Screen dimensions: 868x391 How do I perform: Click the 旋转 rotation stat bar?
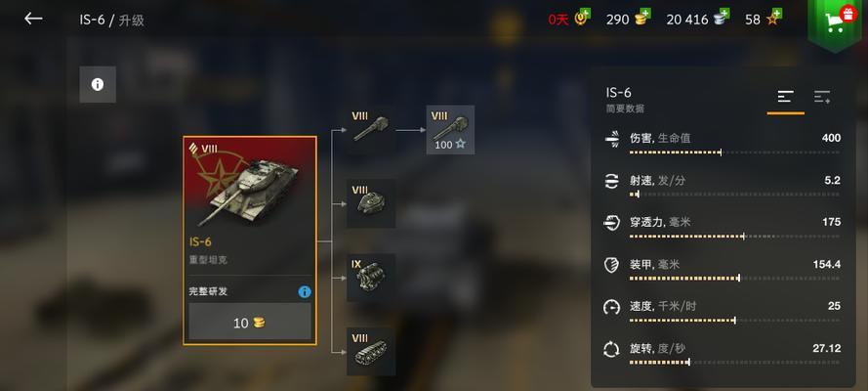point(734,363)
